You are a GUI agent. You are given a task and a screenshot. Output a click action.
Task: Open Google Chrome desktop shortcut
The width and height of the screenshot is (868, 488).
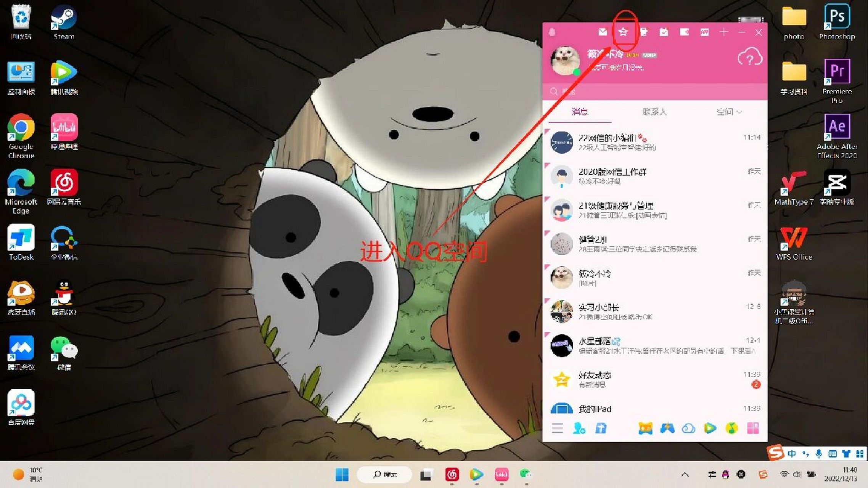(x=21, y=136)
